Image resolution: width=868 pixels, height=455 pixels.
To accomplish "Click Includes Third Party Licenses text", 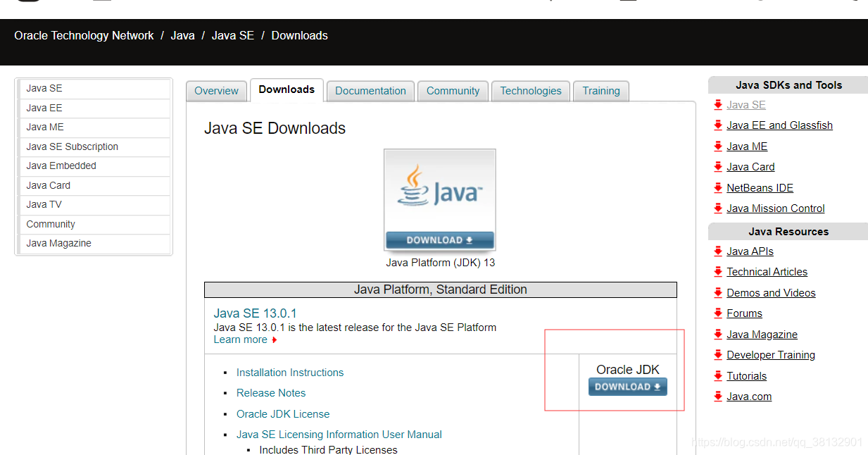I will coord(328,449).
